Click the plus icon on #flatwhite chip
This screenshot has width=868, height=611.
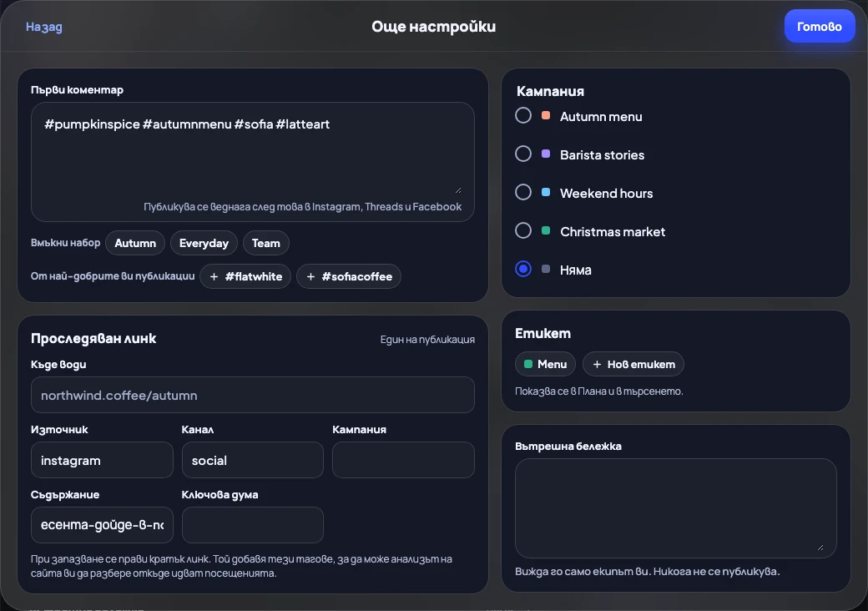point(214,277)
